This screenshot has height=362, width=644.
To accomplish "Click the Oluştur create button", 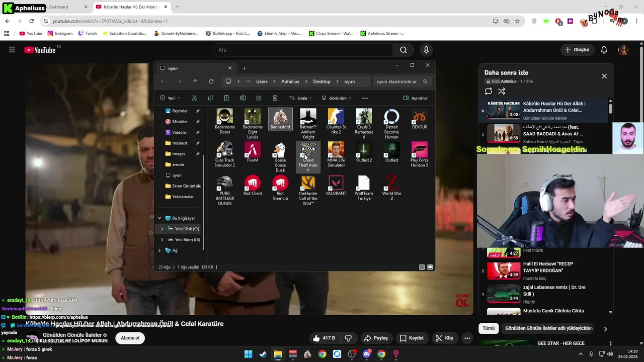I will (x=577, y=50).
